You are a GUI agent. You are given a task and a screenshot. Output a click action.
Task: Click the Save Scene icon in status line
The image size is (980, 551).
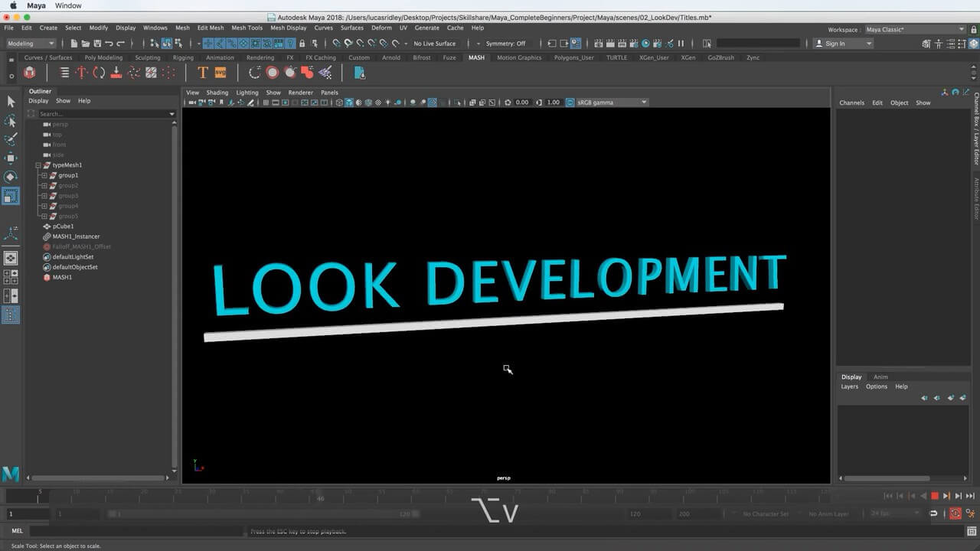click(96, 44)
